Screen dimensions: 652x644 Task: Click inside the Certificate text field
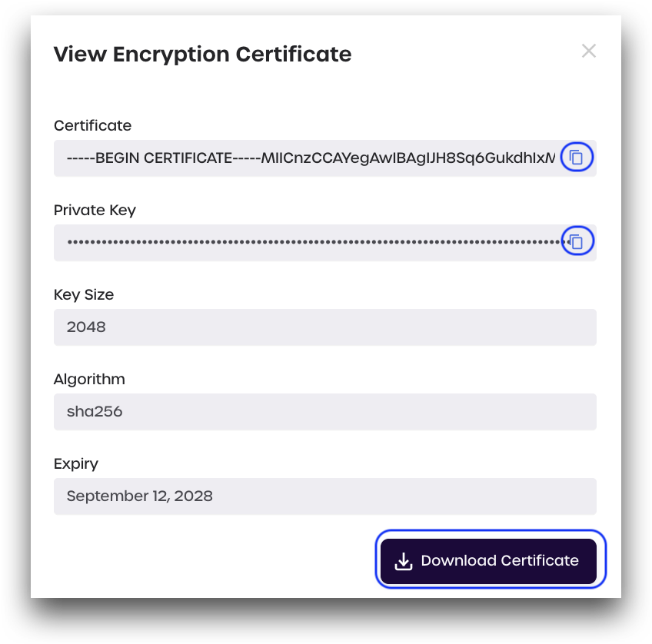(x=308, y=158)
